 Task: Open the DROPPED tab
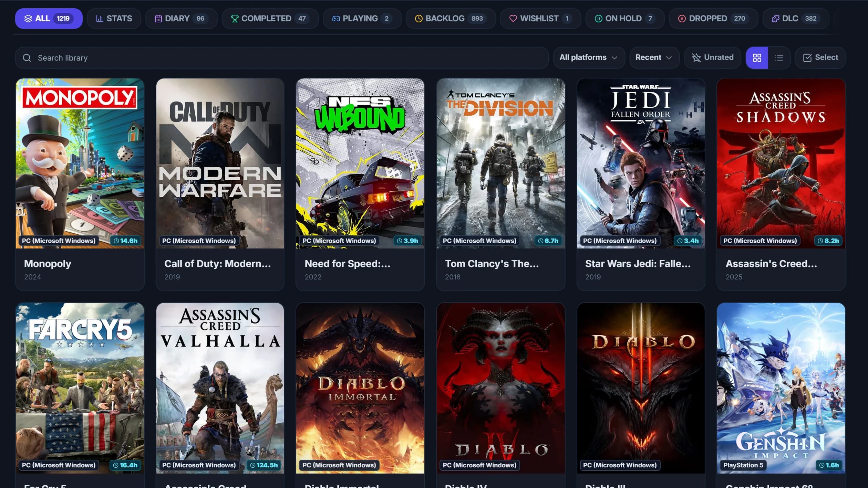coord(713,19)
